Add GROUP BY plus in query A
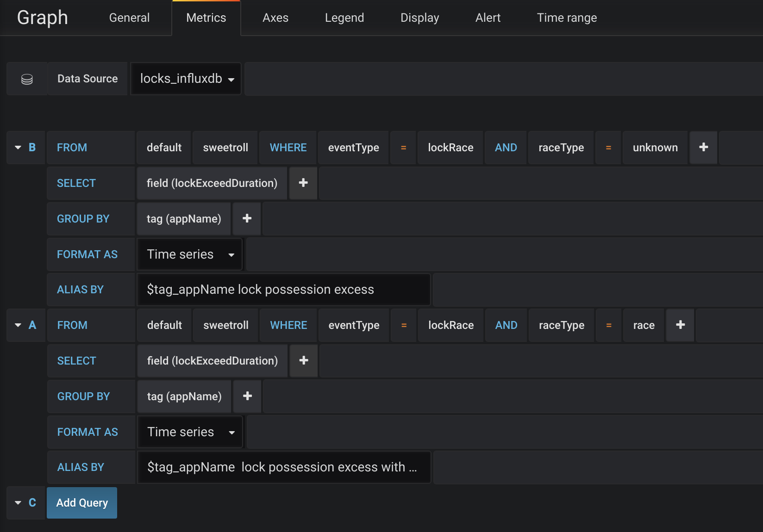This screenshot has height=532, width=763. 247,396
